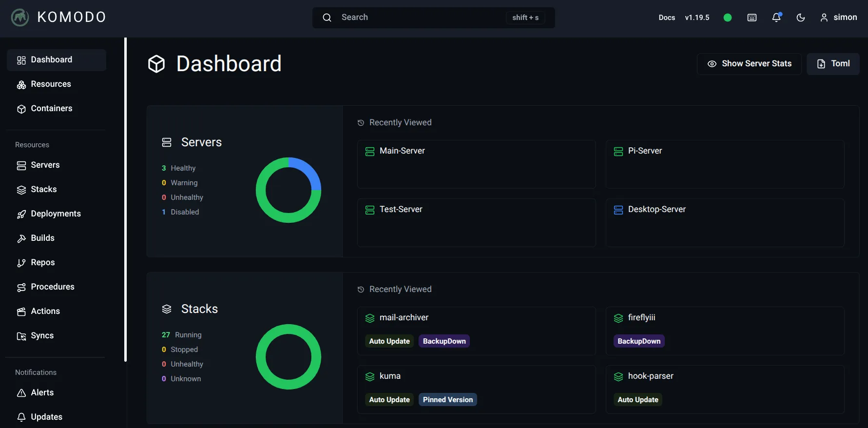Click the v1.19.5 version link
868x428 pixels.
coord(697,18)
